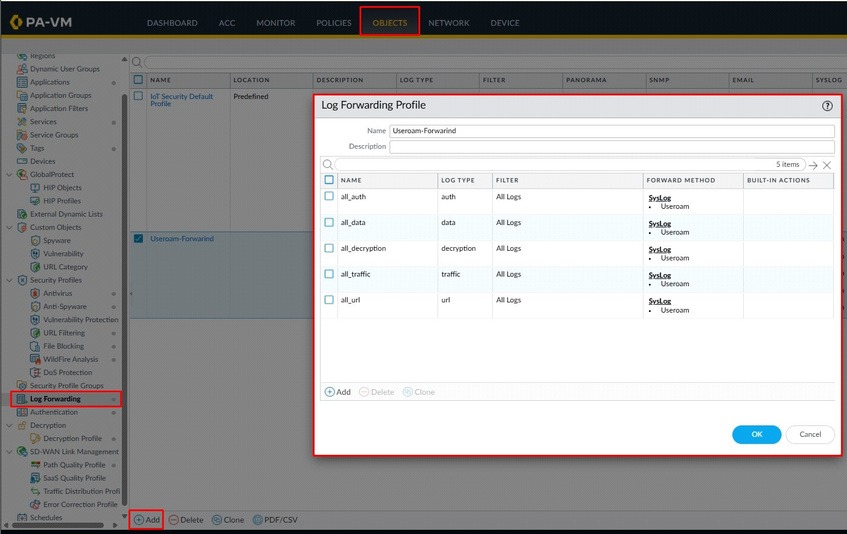Uncheck the Useroam-Forwarind profile checkbox
Image resolution: width=847 pixels, height=534 pixels.
(139, 239)
